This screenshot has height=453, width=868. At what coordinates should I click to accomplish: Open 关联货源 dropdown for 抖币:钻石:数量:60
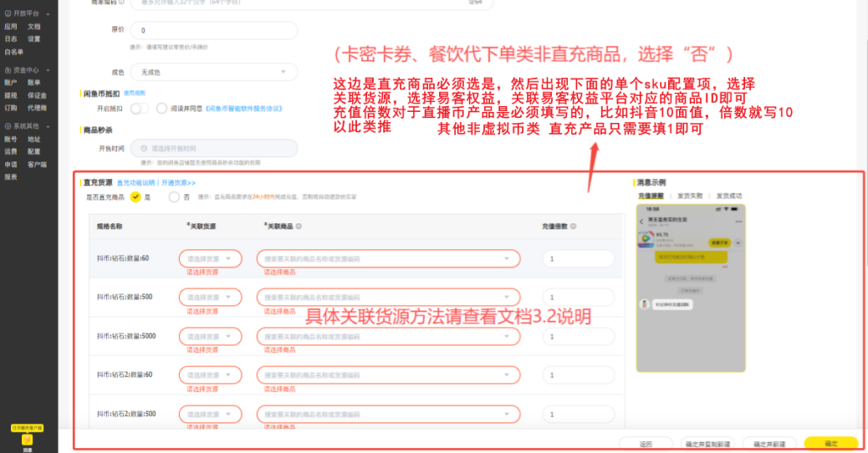(x=210, y=259)
